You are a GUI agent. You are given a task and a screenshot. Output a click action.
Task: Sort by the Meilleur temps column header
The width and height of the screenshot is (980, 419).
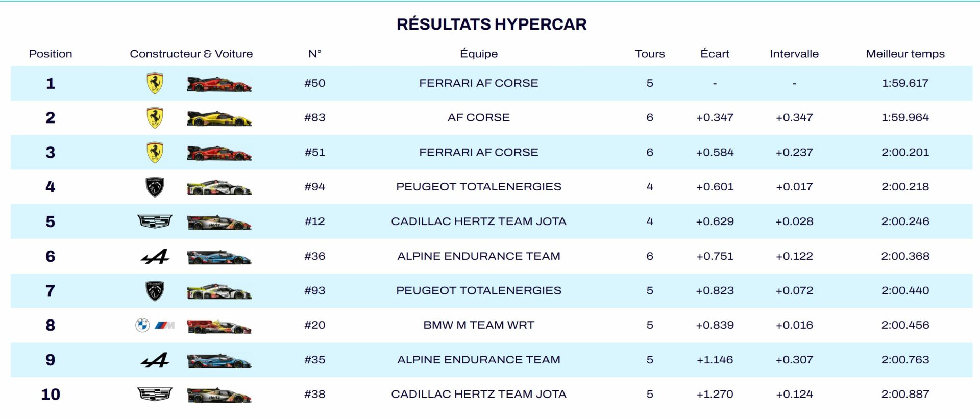905,54
